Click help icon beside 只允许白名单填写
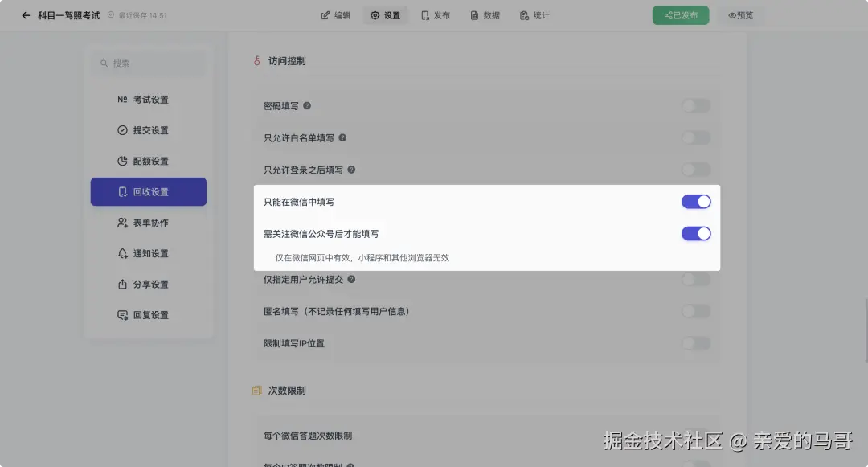 pyautogui.click(x=342, y=137)
